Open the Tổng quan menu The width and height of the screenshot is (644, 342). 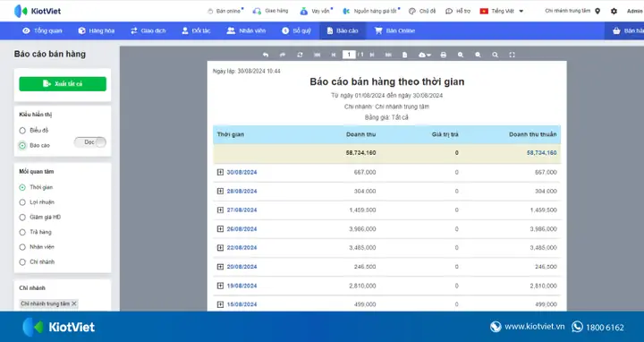[42, 30]
